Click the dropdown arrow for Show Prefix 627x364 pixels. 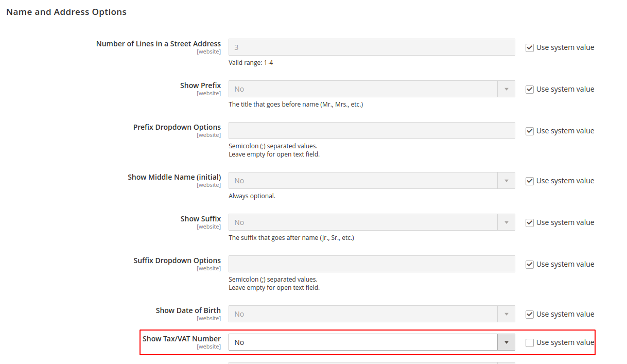507,89
